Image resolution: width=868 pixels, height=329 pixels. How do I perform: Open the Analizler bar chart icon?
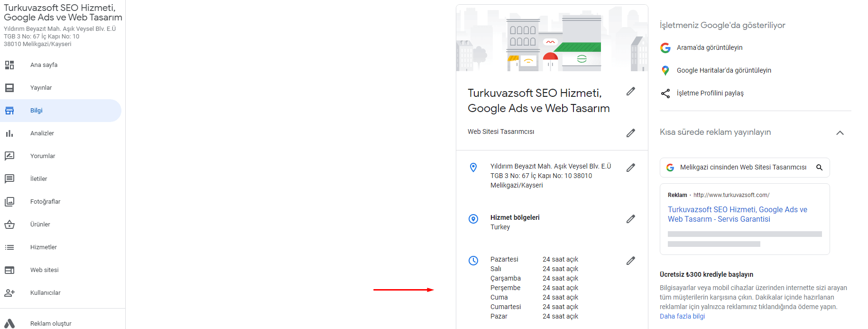click(9, 133)
